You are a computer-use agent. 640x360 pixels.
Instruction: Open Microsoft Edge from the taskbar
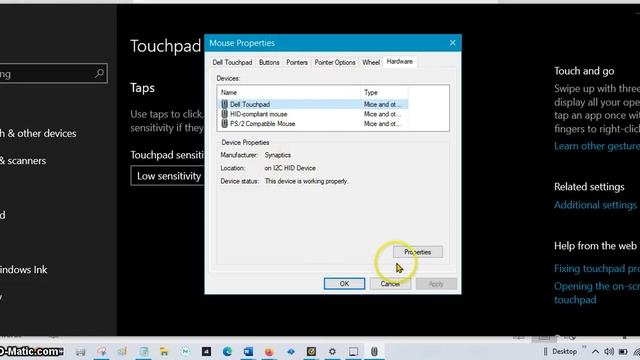[227, 351]
